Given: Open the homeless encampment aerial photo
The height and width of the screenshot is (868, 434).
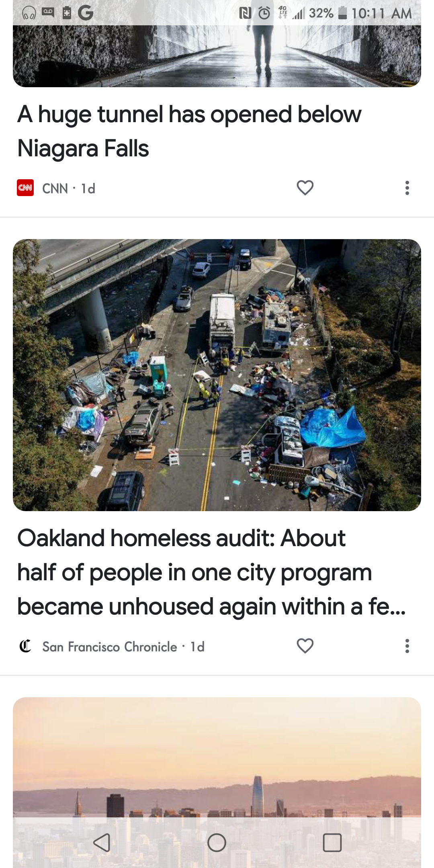Looking at the screenshot, I should [217, 375].
